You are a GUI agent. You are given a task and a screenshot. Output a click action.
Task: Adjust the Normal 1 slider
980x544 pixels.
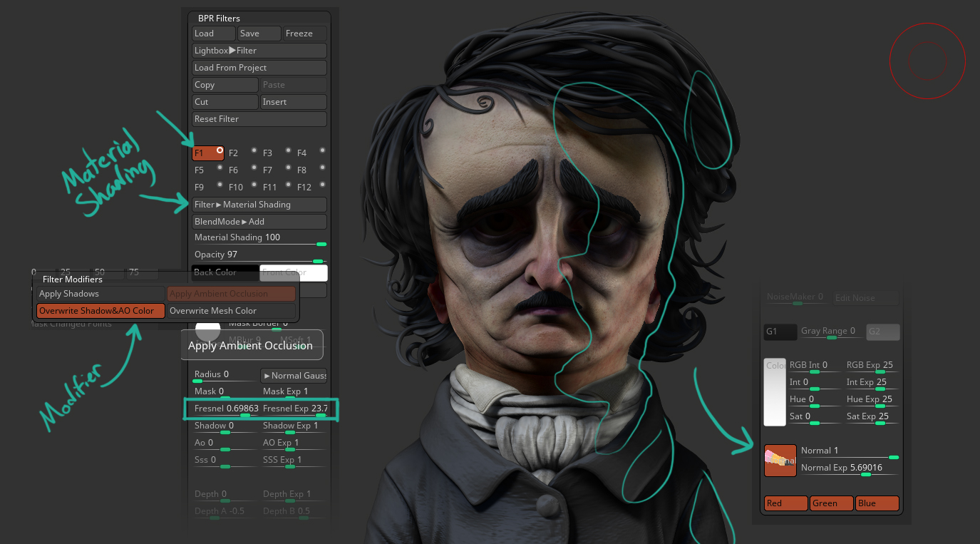tap(850, 452)
